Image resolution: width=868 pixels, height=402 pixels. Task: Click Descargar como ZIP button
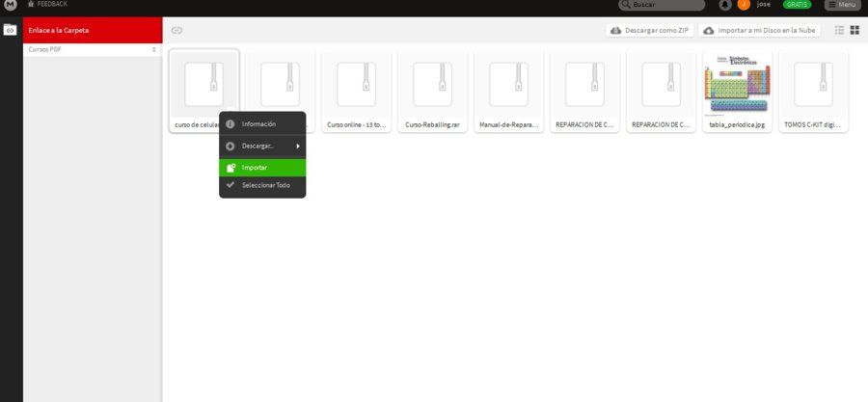(649, 31)
